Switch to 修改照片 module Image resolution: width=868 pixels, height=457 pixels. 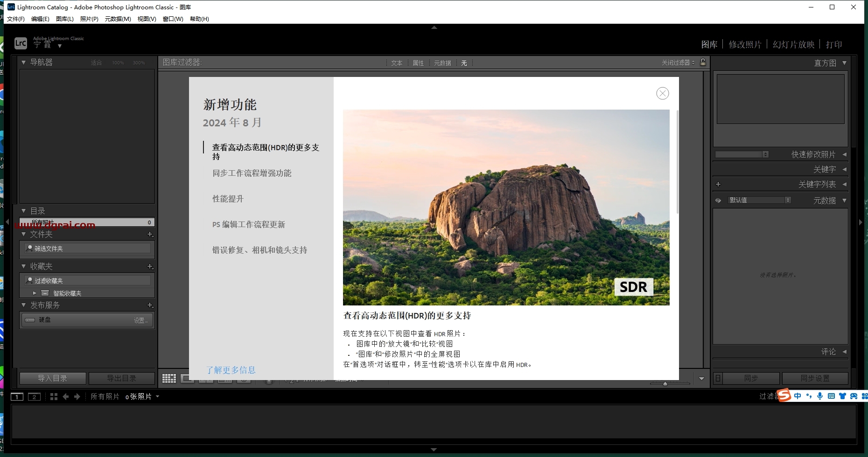pyautogui.click(x=745, y=44)
